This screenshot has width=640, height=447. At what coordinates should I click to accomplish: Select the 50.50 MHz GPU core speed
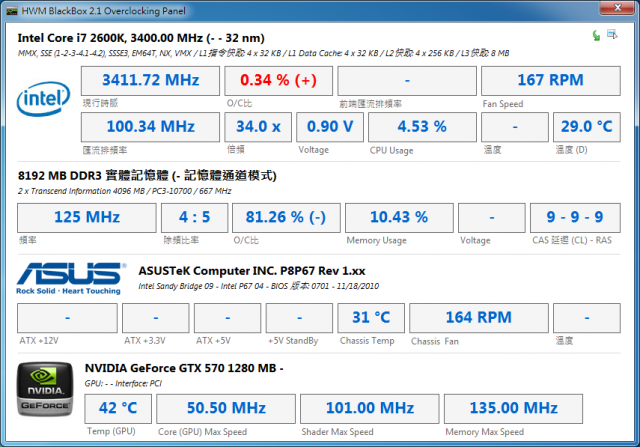[226, 409]
